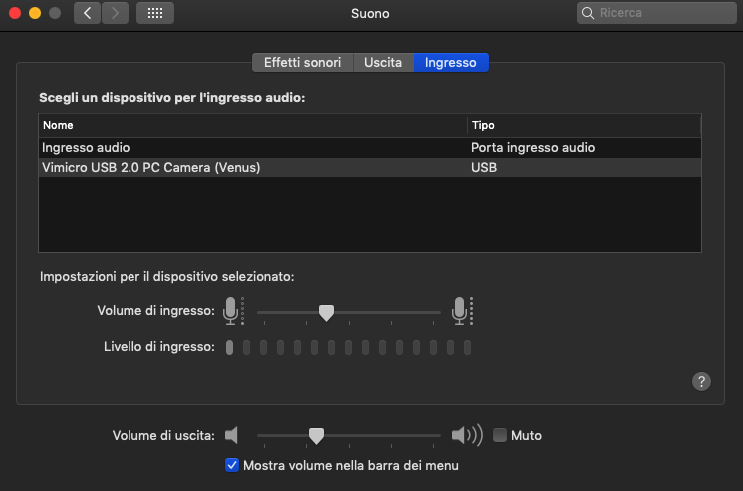
Task: Switch to the Effetti sonori tab
Action: click(302, 62)
